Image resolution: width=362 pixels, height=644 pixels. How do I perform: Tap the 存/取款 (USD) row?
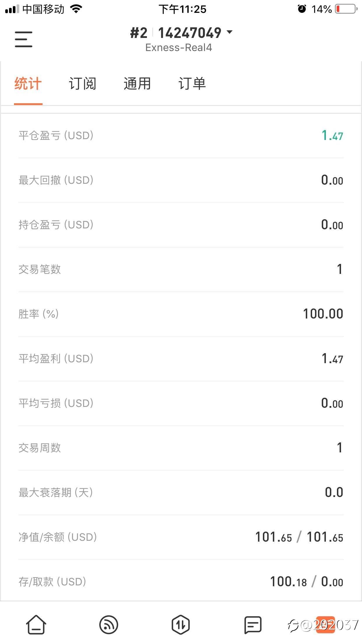tap(181, 582)
